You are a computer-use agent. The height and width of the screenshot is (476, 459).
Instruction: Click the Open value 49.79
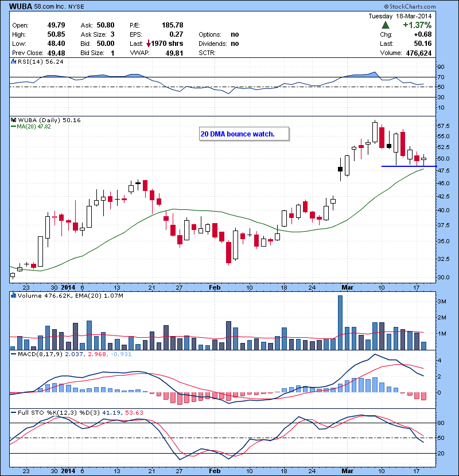click(56, 25)
